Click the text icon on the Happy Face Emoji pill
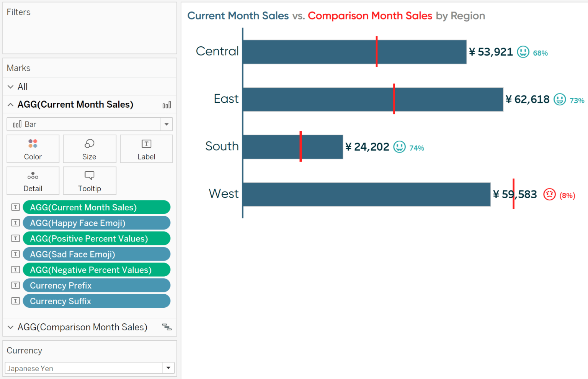588x379 pixels. (15, 222)
